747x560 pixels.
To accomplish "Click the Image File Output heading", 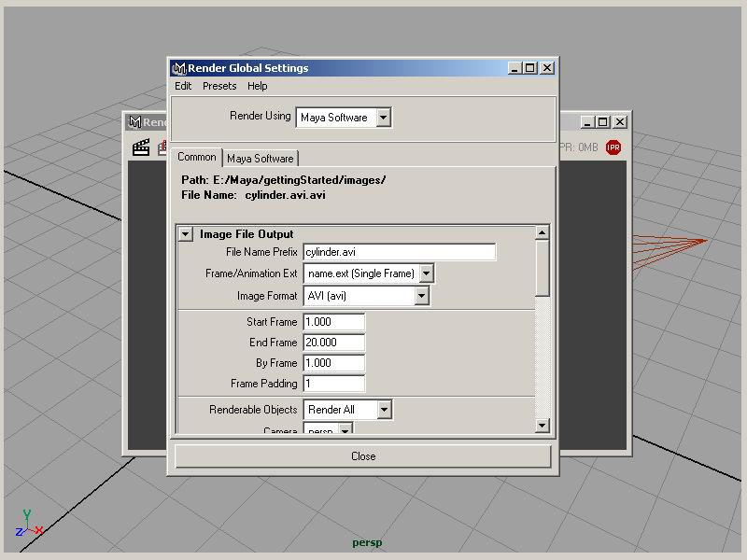I will tap(247, 234).
